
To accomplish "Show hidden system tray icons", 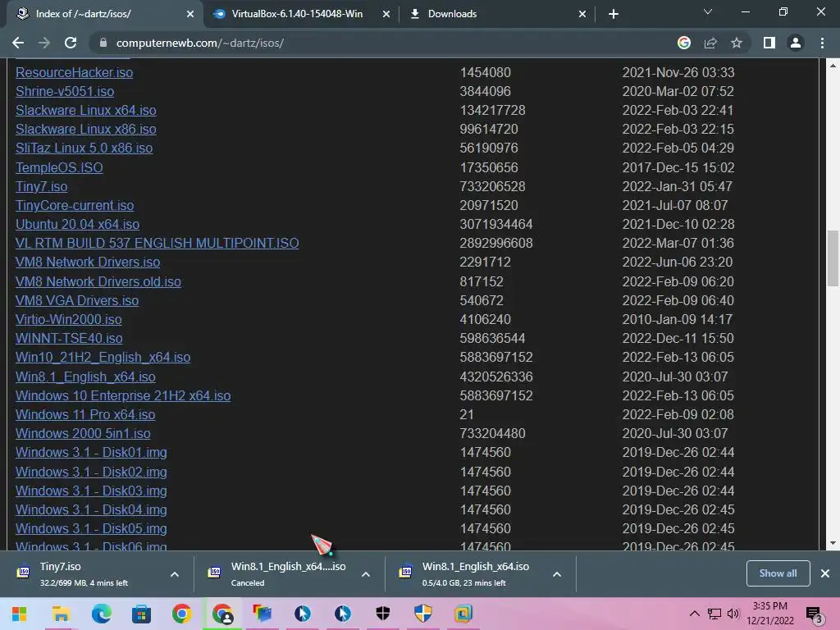I will point(694,614).
